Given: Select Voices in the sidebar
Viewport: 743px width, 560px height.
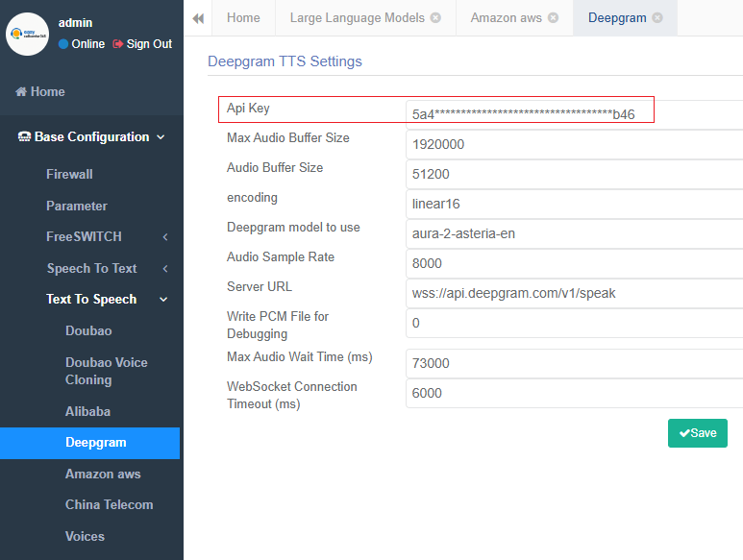Looking at the screenshot, I should pyautogui.click(x=85, y=536).
